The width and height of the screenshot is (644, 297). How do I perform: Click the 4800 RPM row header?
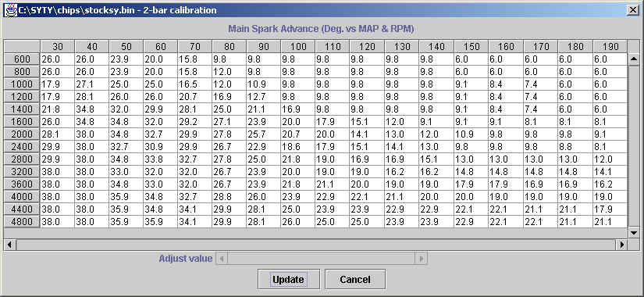22,222
